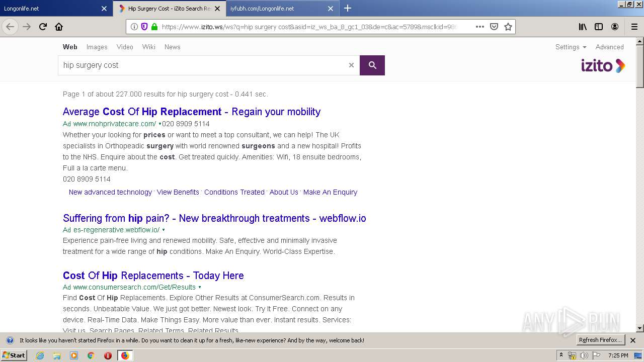Viewport: 644px width, 362px height.
Task: Reload the current page
Action: click(43, 27)
